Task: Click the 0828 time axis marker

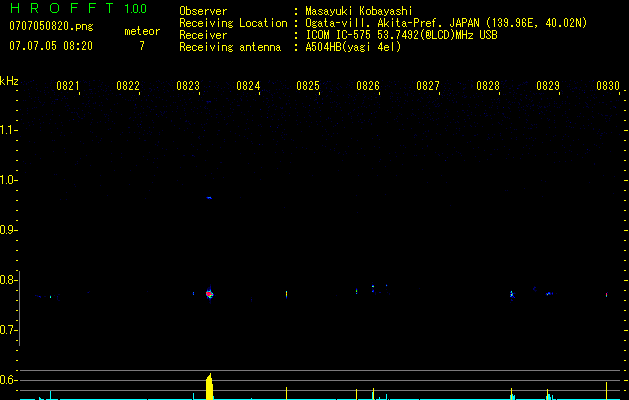Action: (488, 86)
